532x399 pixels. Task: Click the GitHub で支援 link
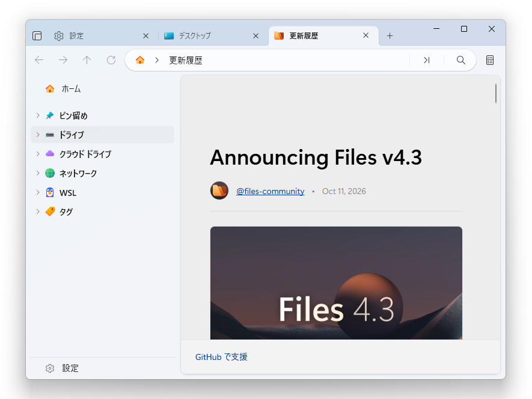pos(221,357)
